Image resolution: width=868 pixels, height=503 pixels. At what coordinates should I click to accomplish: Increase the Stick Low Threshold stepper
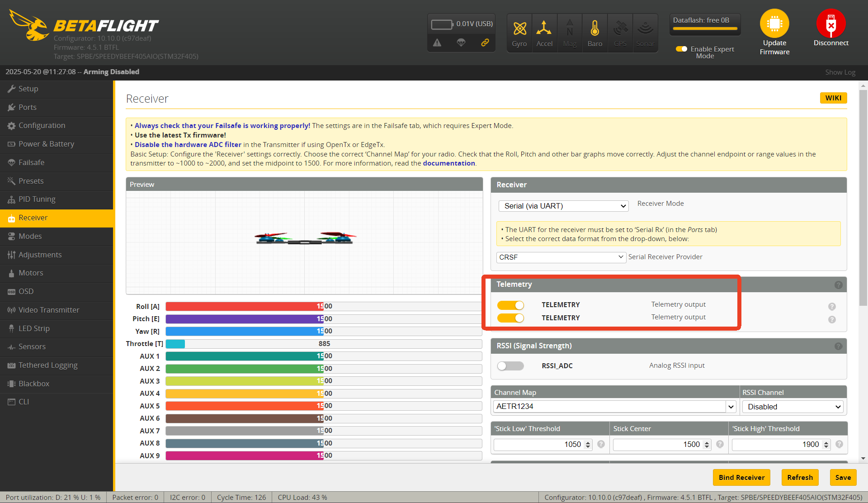[588, 442]
